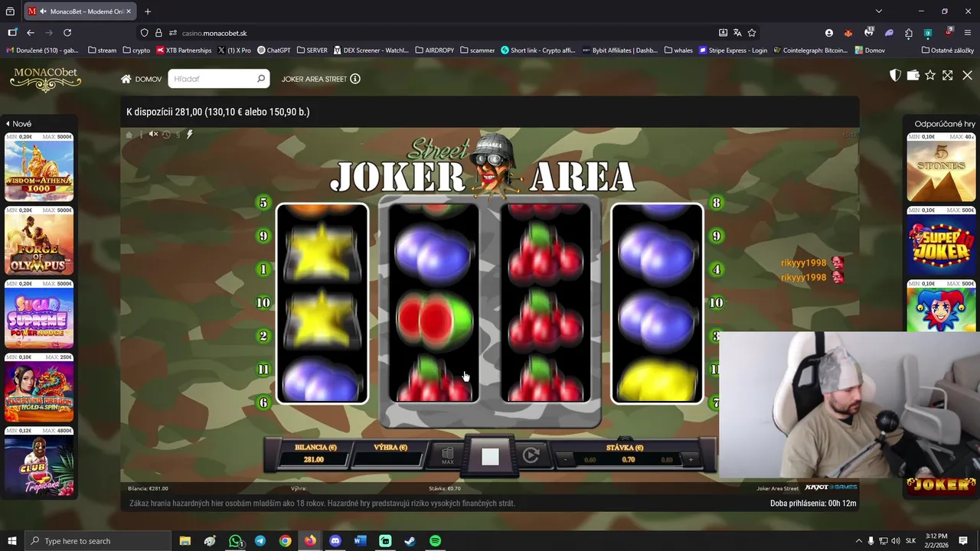The image size is (980, 551).
Task: Open Spotify from the taskbar
Action: pyautogui.click(x=435, y=541)
